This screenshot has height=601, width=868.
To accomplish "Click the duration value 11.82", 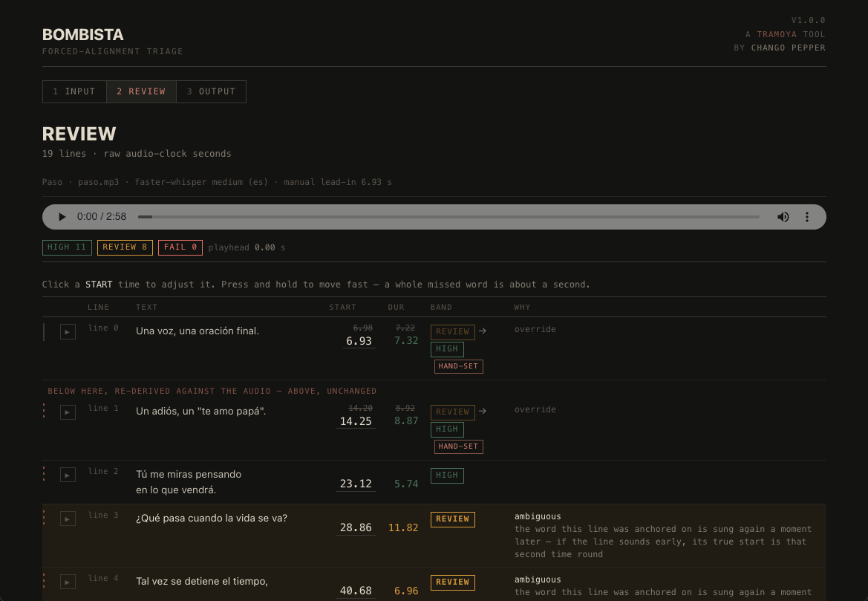I will (403, 528).
